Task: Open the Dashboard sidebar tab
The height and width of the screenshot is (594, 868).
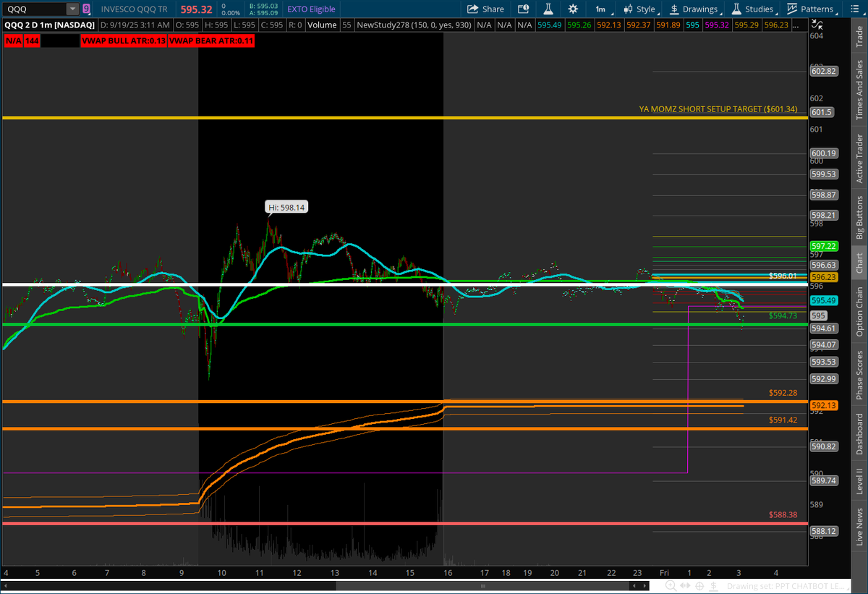Action: pyautogui.click(x=859, y=433)
